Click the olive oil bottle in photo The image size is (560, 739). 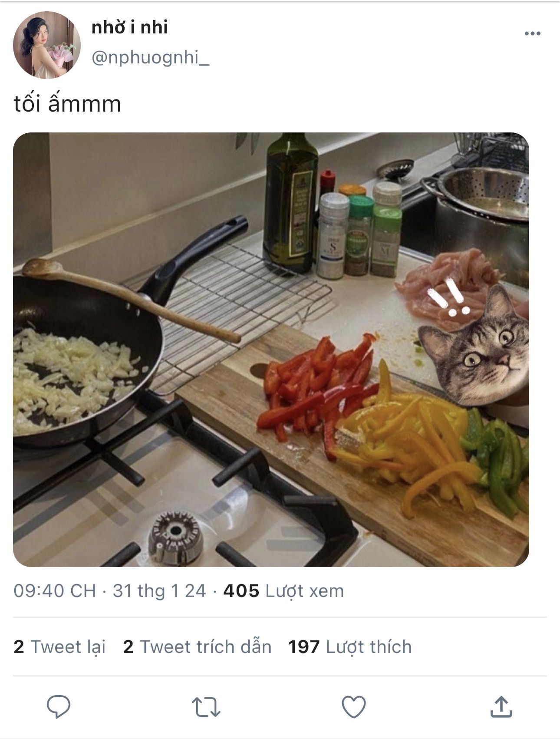(290, 203)
